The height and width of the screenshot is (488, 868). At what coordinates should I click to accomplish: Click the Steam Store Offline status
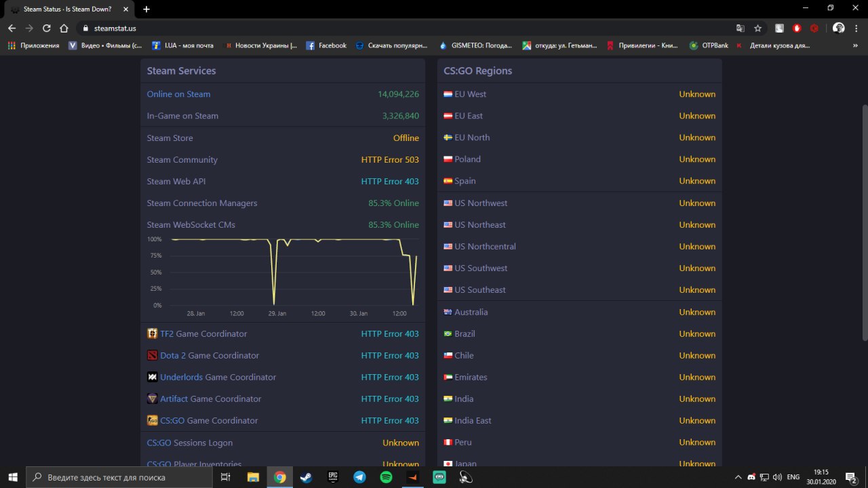[x=406, y=138]
